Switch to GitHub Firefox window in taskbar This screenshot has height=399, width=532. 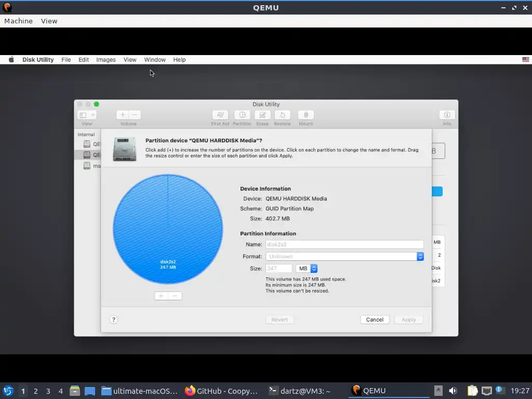click(x=221, y=391)
